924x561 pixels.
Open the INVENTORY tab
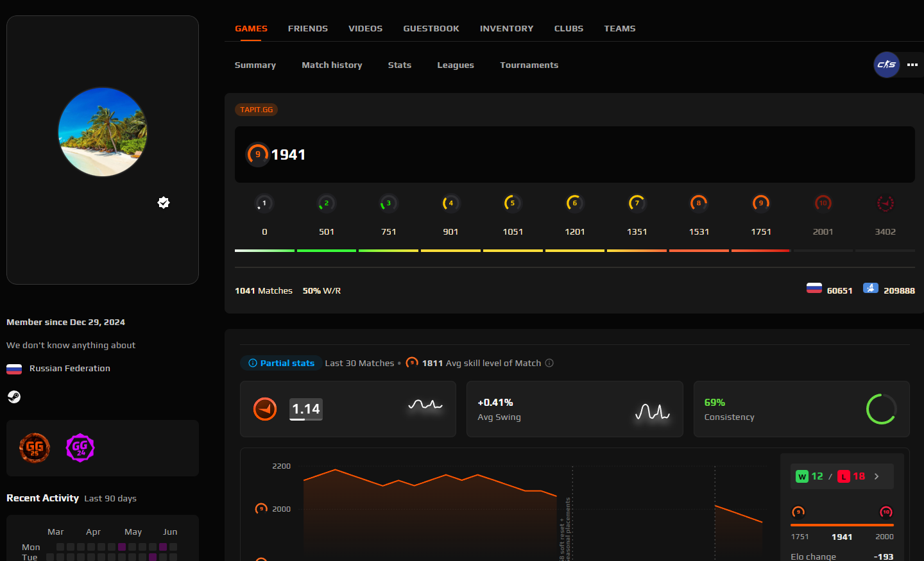click(x=506, y=28)
